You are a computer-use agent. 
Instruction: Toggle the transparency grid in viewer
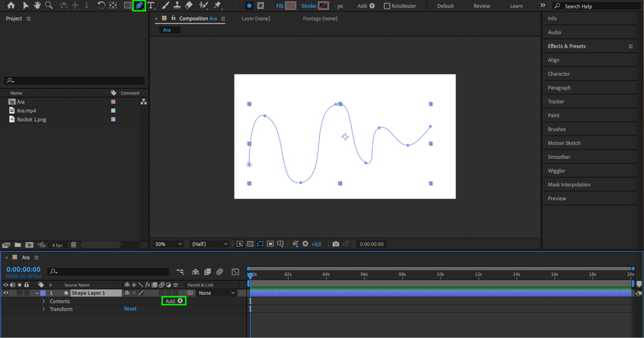pyautogui.click(x=250, y=244)
